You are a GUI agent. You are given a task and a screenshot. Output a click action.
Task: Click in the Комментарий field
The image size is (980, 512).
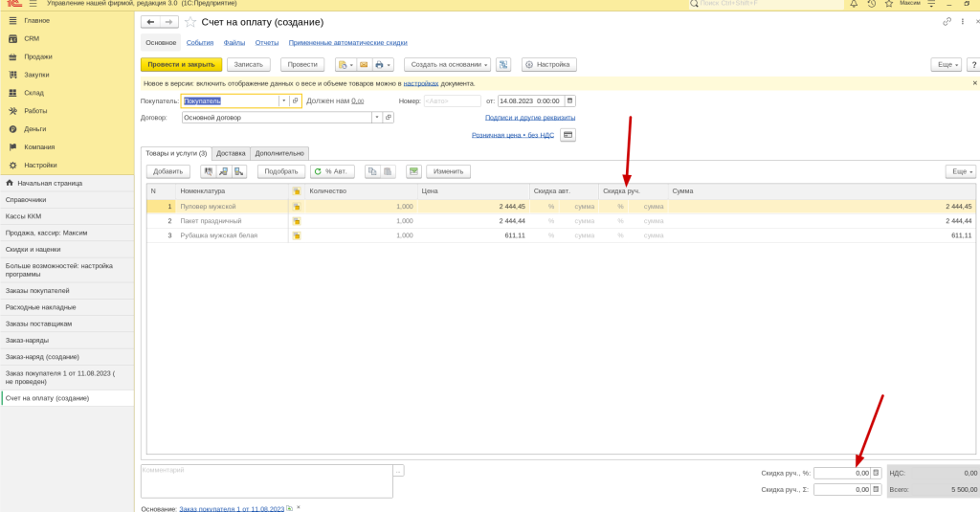click(267, 480)
